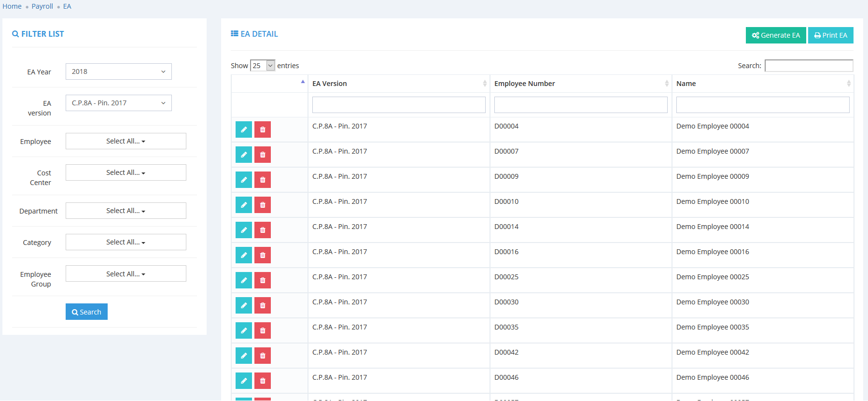Image resolution: width=868 pixels, height=401 pixels.
Task: Click trash icon for employee D00042
Action: (x=263, y=356)
